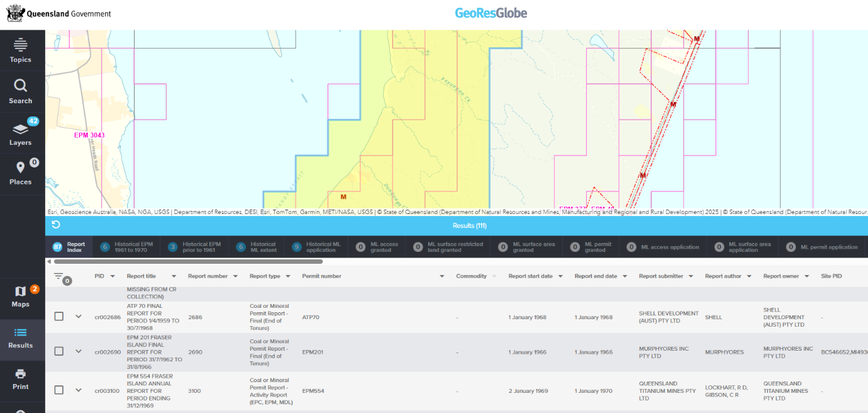Screen dimensions: 868x413
Task: Expand the row for cr003100
Action: tap(79, 390)
